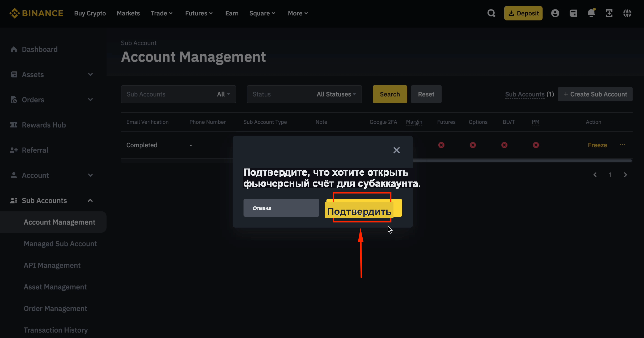Viewport: 644px width, 338px height.
Task: Open the Trade dropdown menu
Action: click(162, 13)
